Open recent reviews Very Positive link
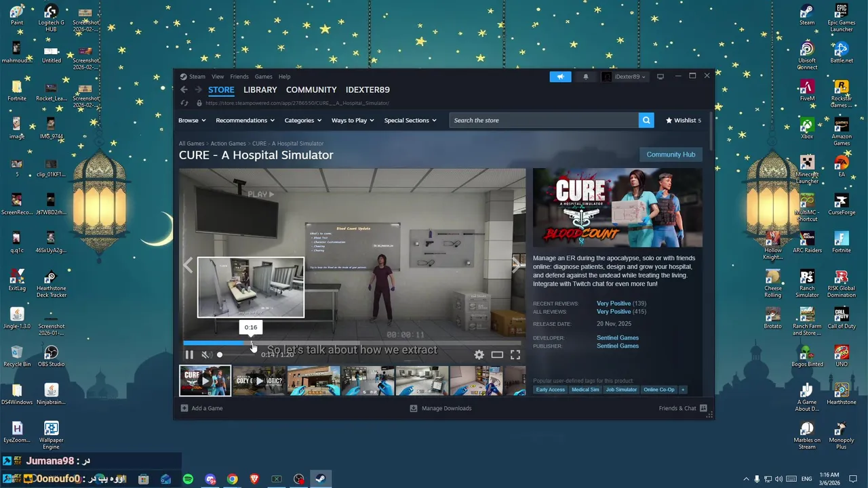 tap(614, 304)
